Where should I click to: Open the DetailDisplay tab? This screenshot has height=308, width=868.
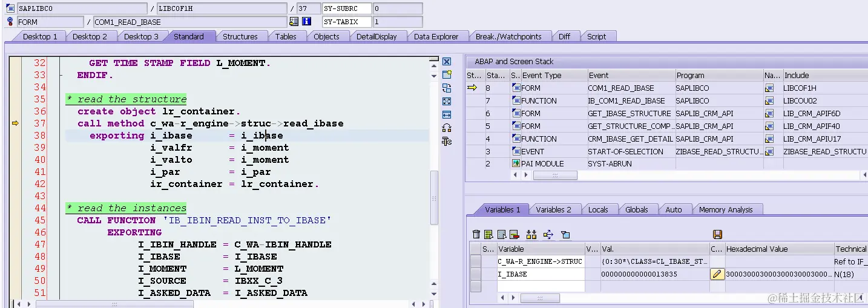376,36
